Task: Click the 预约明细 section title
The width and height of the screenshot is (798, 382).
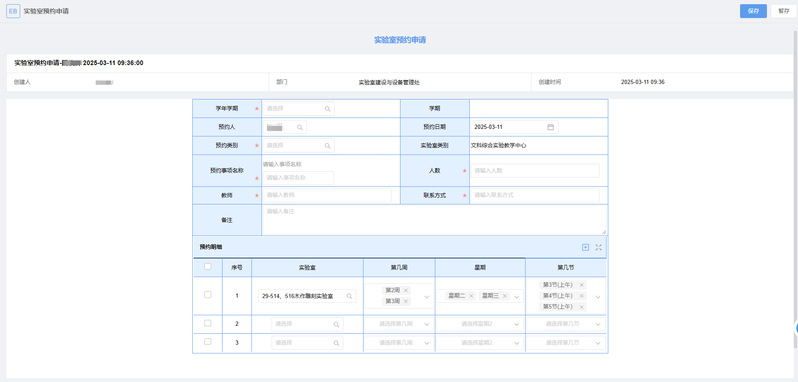Action: 211,247
